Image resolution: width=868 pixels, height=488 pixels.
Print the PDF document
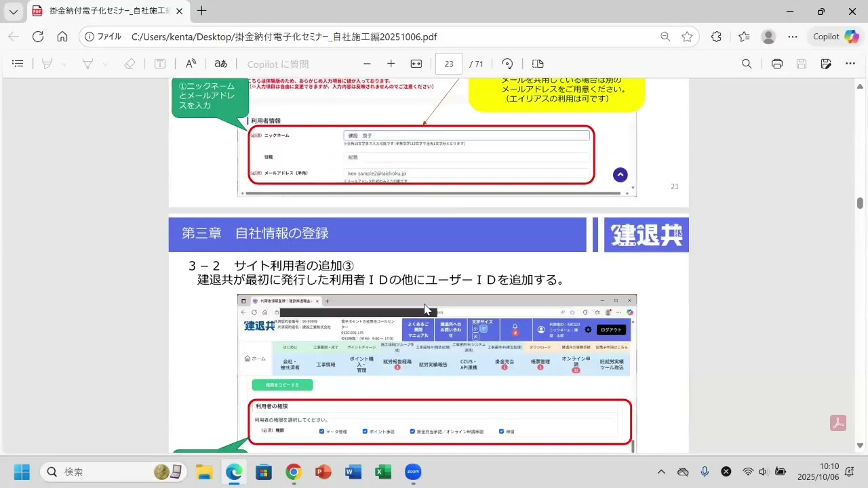[777, 64]
